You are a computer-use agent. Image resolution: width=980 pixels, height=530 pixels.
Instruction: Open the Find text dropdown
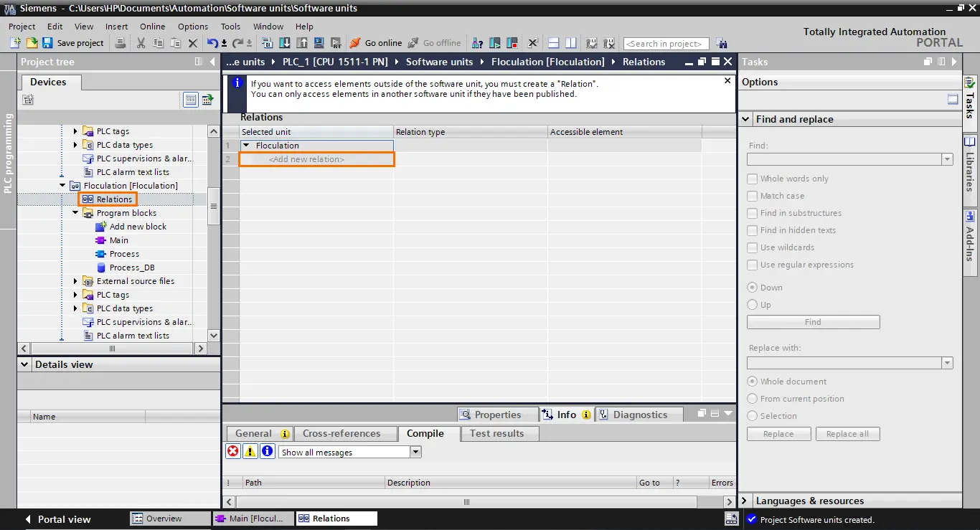947,159
